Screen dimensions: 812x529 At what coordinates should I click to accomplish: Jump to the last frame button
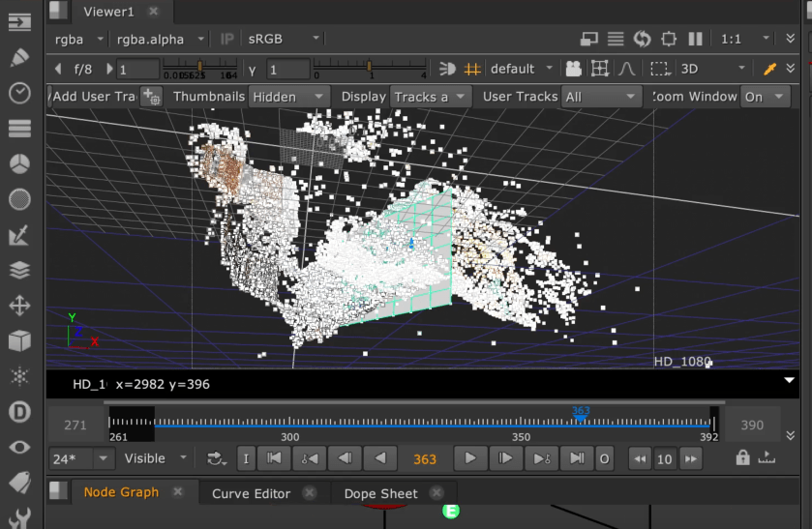[576, 458]
